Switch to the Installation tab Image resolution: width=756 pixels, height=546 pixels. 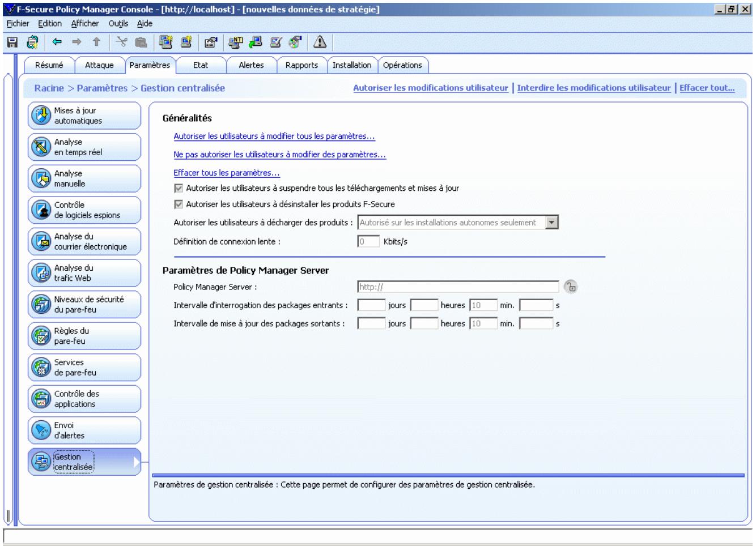[352, 65]
